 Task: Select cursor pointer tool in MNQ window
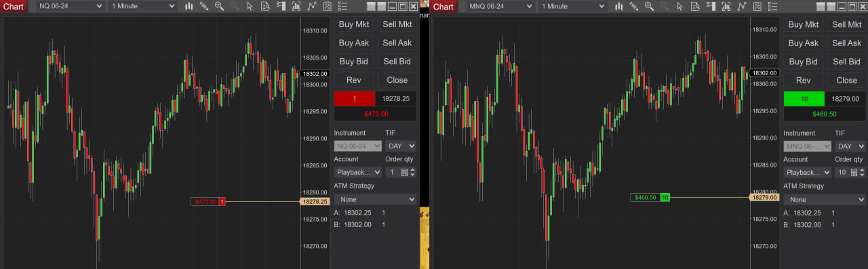click(x=679, y=6)
